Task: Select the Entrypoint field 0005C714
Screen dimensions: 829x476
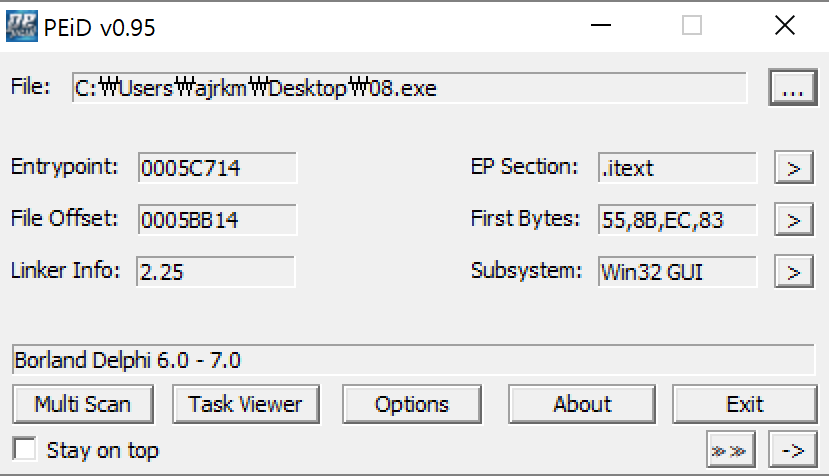Action: 217,168
